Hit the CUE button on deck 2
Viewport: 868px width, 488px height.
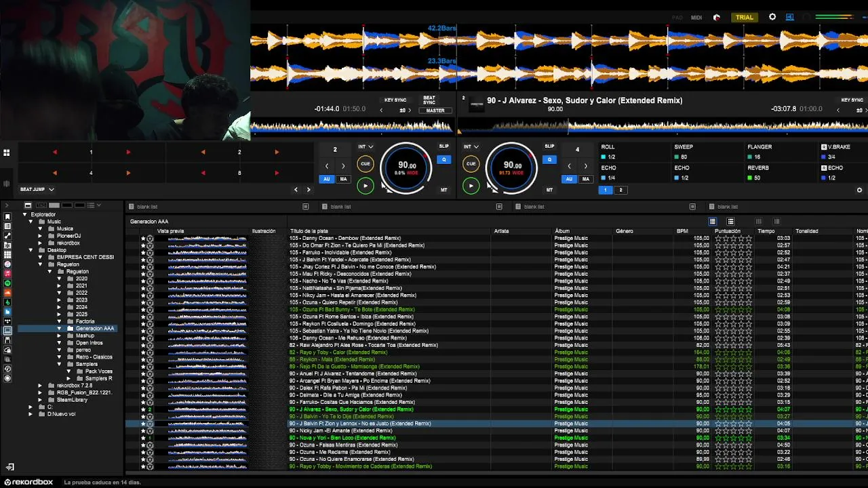pyautogui.click(x=471, y=163)
